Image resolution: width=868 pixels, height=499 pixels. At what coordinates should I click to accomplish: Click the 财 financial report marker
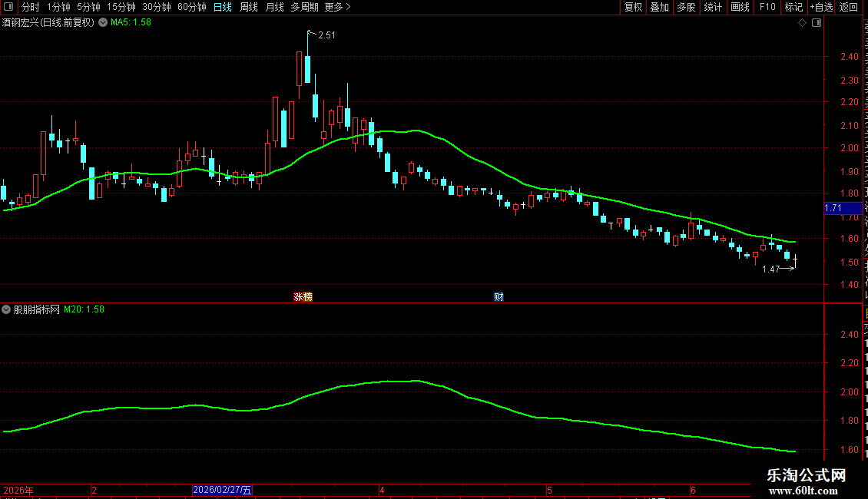[499, 297]
